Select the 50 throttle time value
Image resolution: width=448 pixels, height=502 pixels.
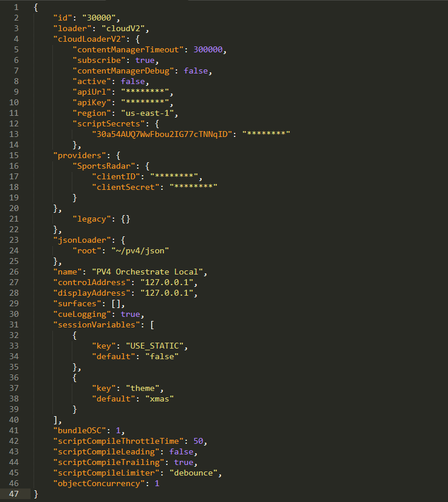pos(198,441)
